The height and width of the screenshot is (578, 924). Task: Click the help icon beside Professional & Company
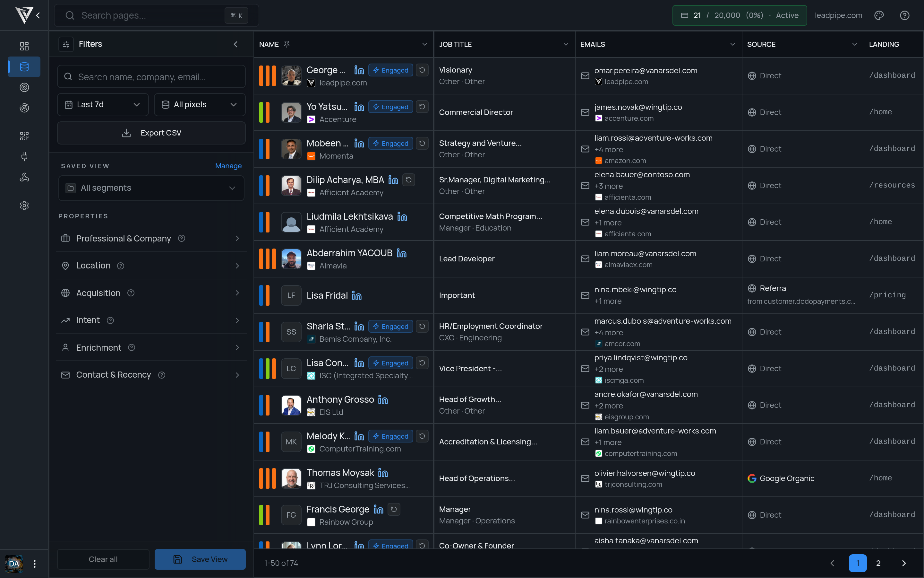[x=182, y=239]
